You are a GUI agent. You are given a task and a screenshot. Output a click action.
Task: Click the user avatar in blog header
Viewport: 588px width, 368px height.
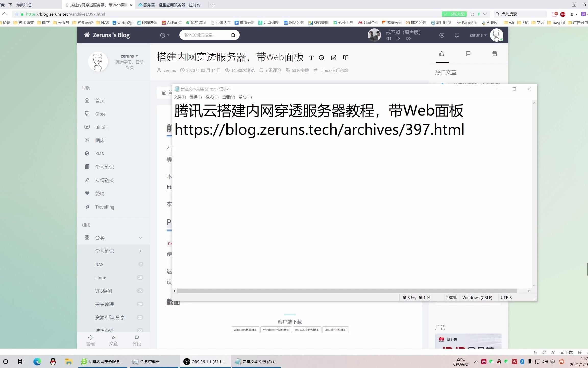coord(496,35)
